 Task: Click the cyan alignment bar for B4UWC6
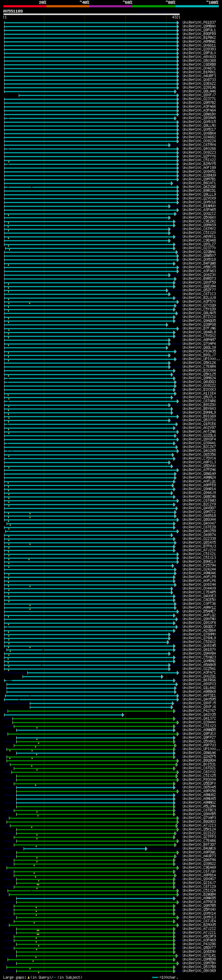tap(85, 848)
